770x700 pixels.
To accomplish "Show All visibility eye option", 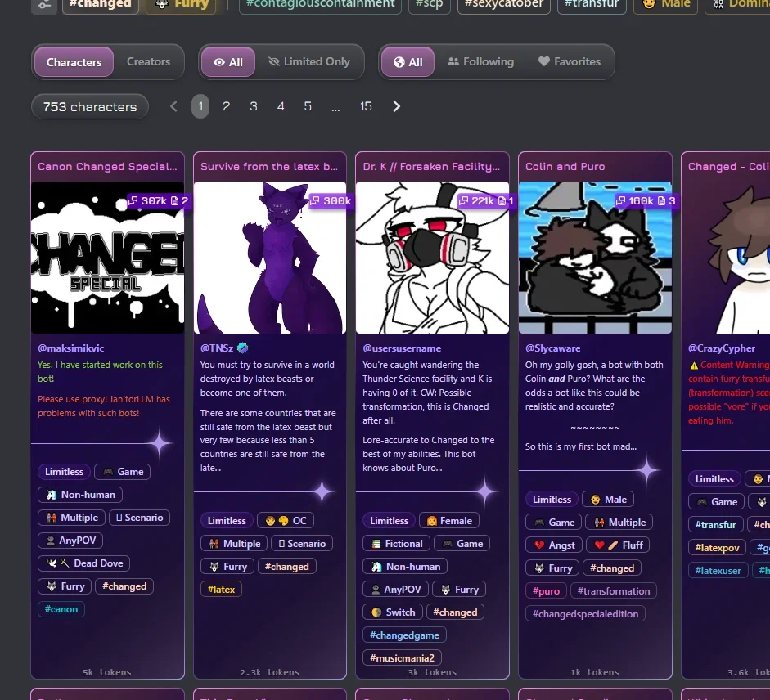I will [228, 62].
